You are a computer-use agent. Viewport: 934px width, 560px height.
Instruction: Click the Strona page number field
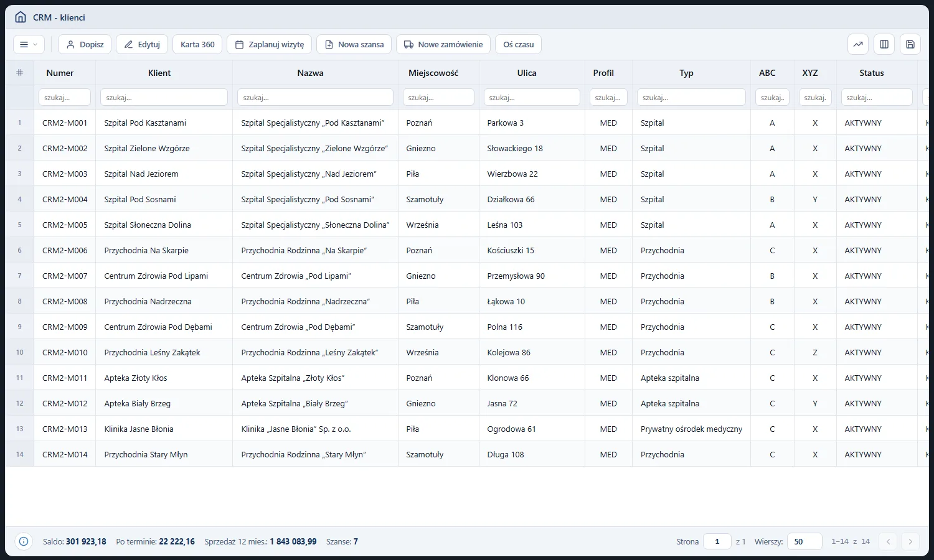pos(717,541)
